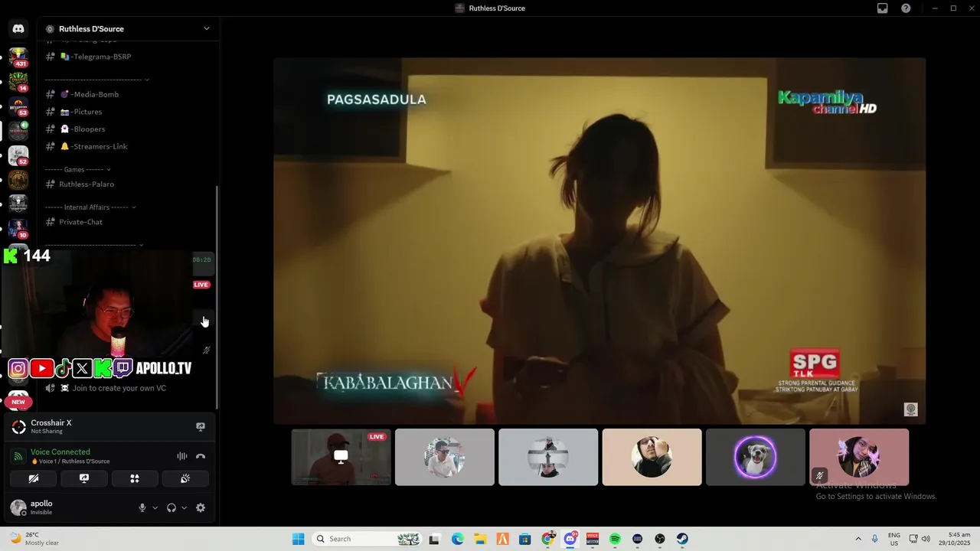Click Crosshair X share screen icon
Image resolution: width=980 pixels, height=551 pixels.
(201, 427)
